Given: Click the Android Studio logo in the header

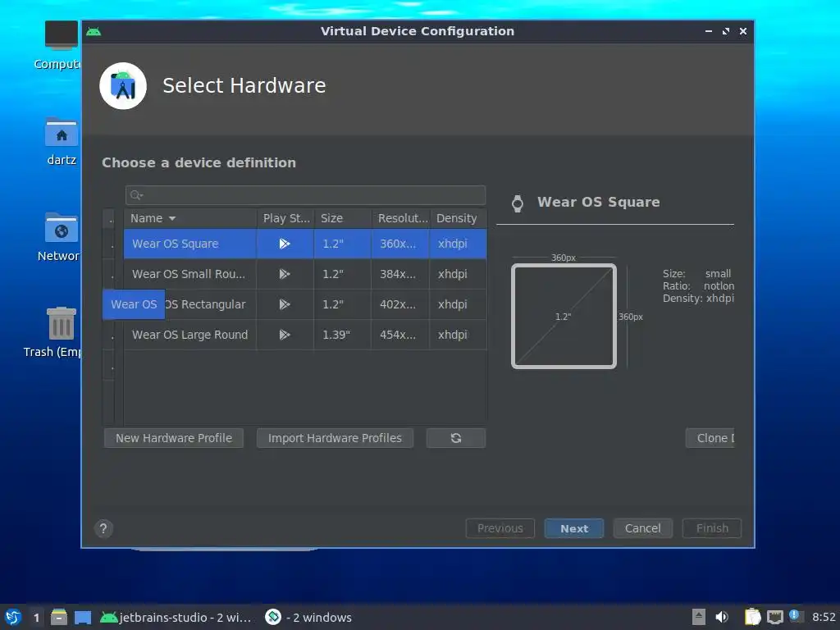Looking at the screenshot, I should (123, 85).
